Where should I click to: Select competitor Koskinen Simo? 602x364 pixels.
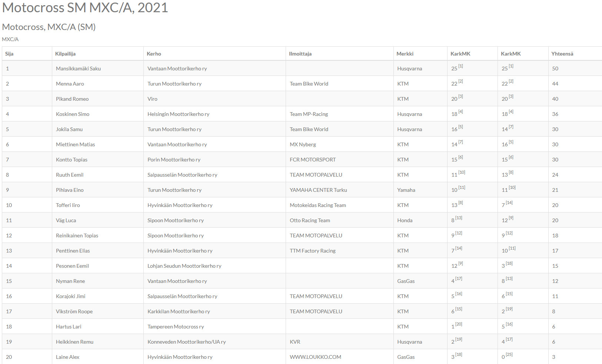point(73,114)
